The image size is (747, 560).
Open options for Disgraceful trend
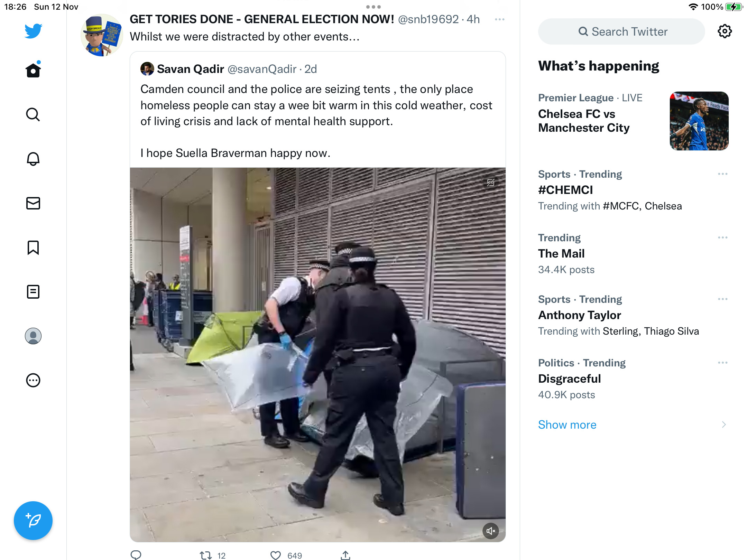pos(723,363)
